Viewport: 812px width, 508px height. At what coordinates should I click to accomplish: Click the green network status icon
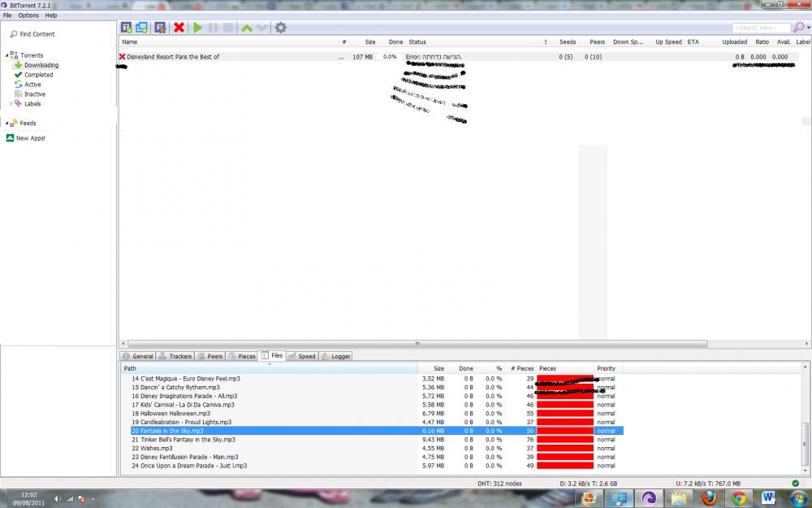pyautogui.click(x=795, y=484)
